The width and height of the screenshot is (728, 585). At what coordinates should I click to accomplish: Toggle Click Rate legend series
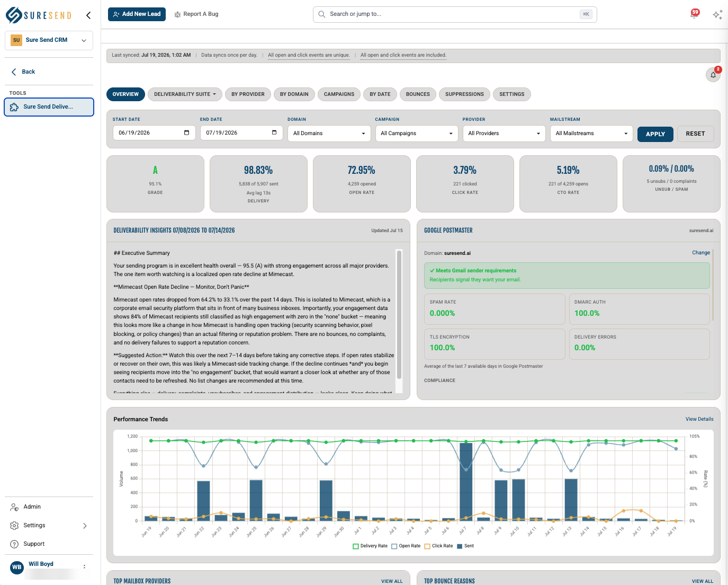click(x=439, y=546)
